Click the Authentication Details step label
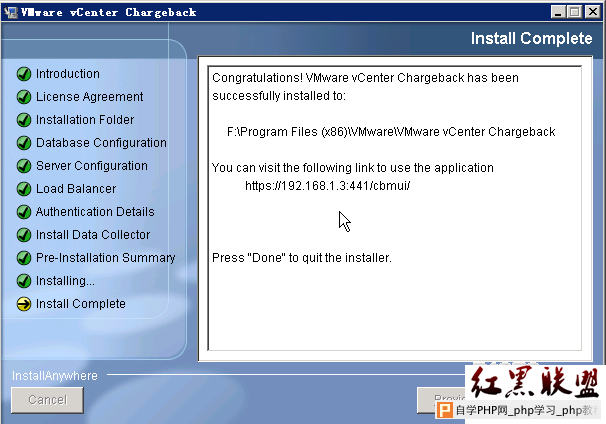The width and height of the screenshot is (606, 424). (x=95, y=212)
